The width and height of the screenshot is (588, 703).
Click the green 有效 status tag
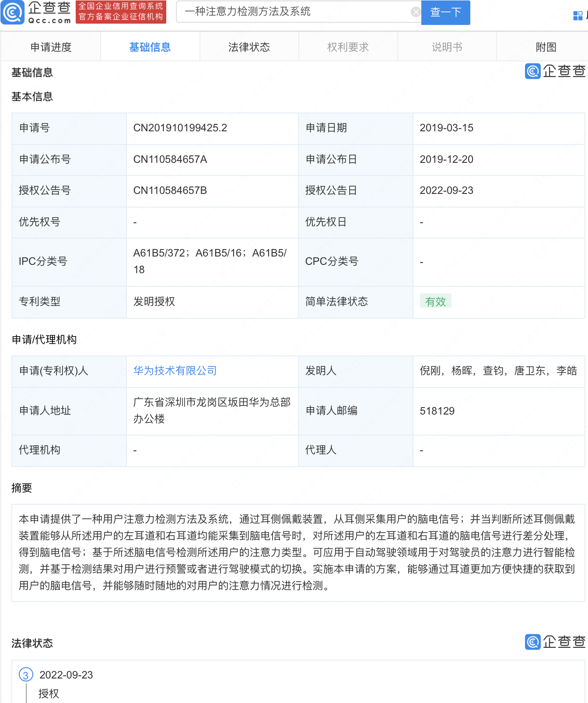435,301
